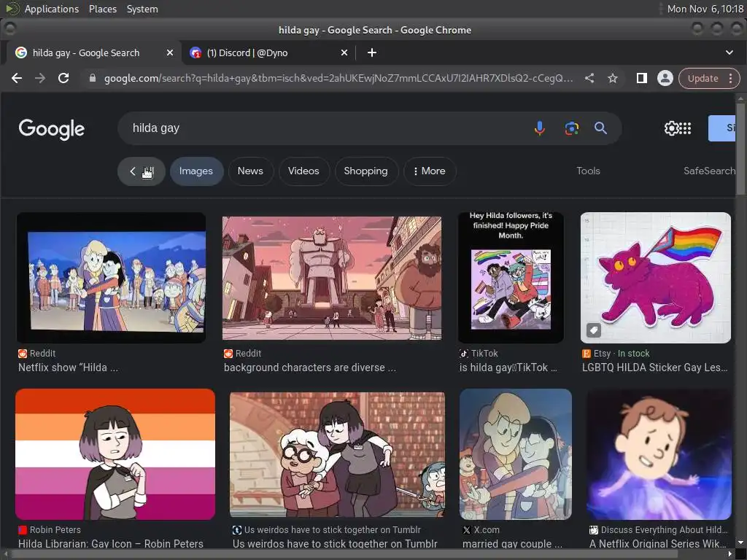Expand the Tools options
The height and width of the screenshot is (560, 747).
[588, 171]
